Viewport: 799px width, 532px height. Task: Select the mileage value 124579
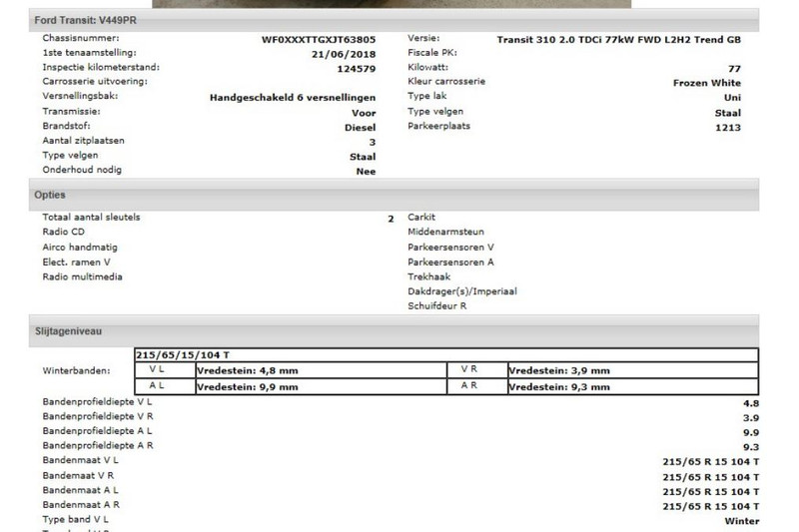[x=357, y=69]
